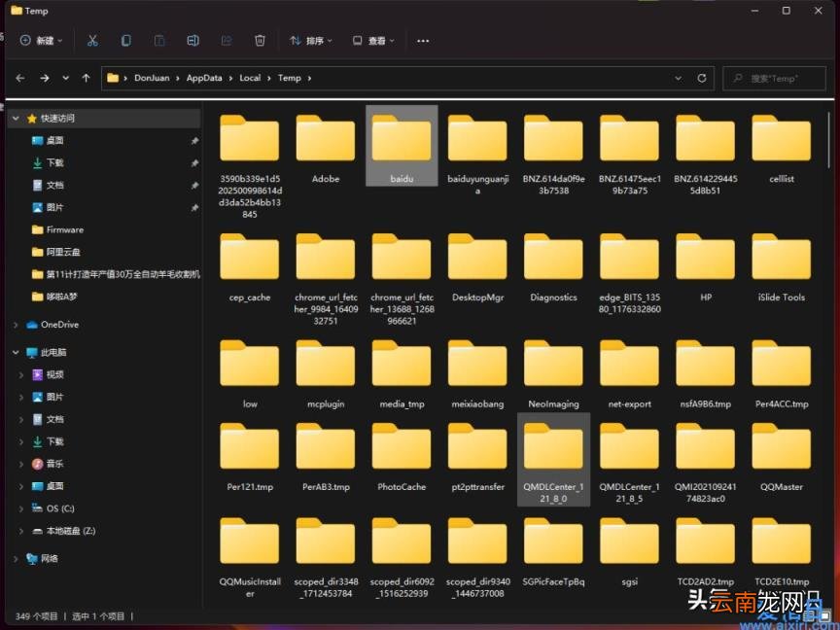Image resolution: width=840 pixels, height=630 pixels.
Task: Click the Share icon in toolbar
Action: click(x=227, y=41)
